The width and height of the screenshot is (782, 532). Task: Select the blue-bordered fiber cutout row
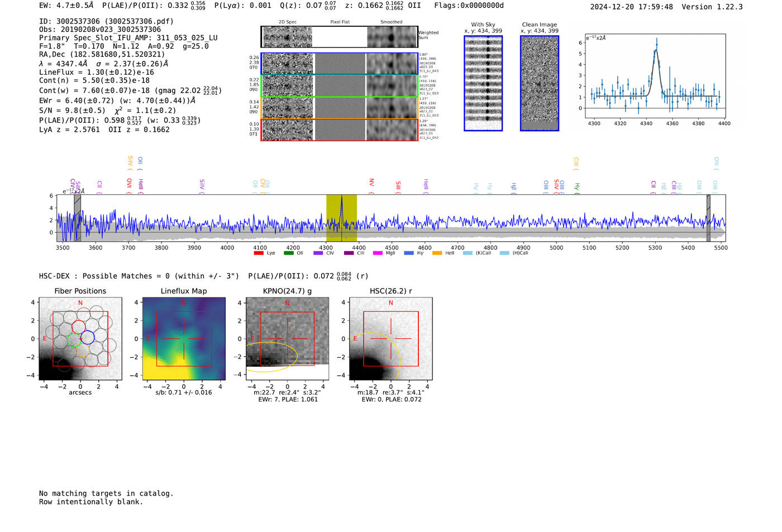(340, 64)
